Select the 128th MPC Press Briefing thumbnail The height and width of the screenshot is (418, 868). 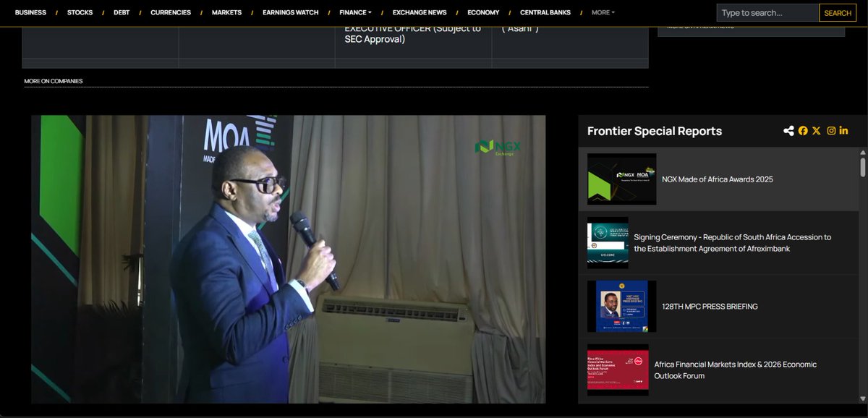[x=622, y=307]
